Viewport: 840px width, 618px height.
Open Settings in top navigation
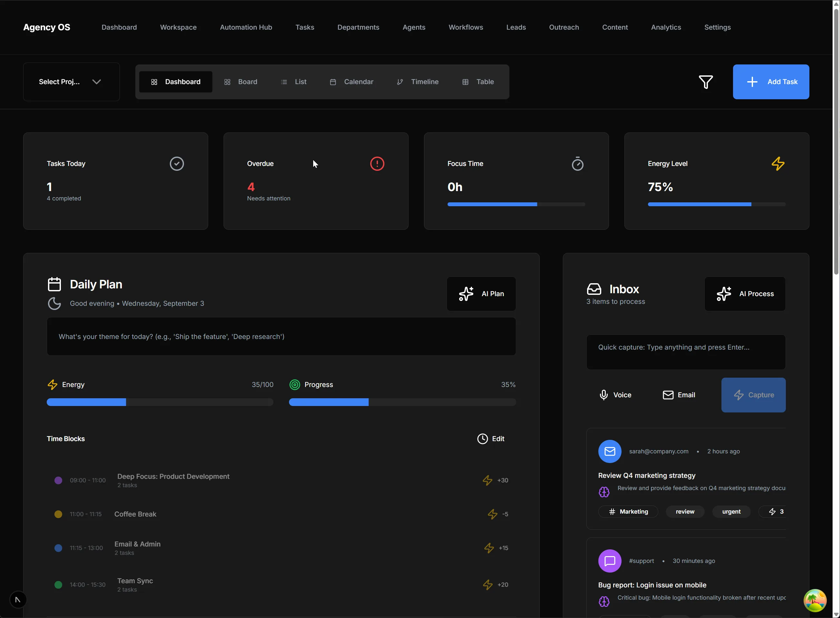(x=717, y=27)
